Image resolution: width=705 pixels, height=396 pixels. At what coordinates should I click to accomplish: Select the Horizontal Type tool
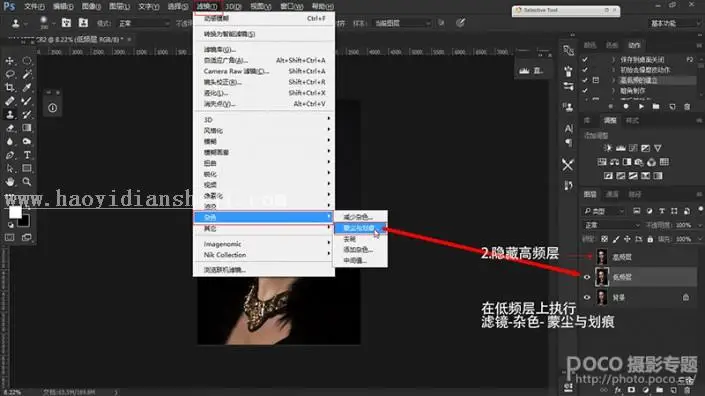[x=27, y=155]
